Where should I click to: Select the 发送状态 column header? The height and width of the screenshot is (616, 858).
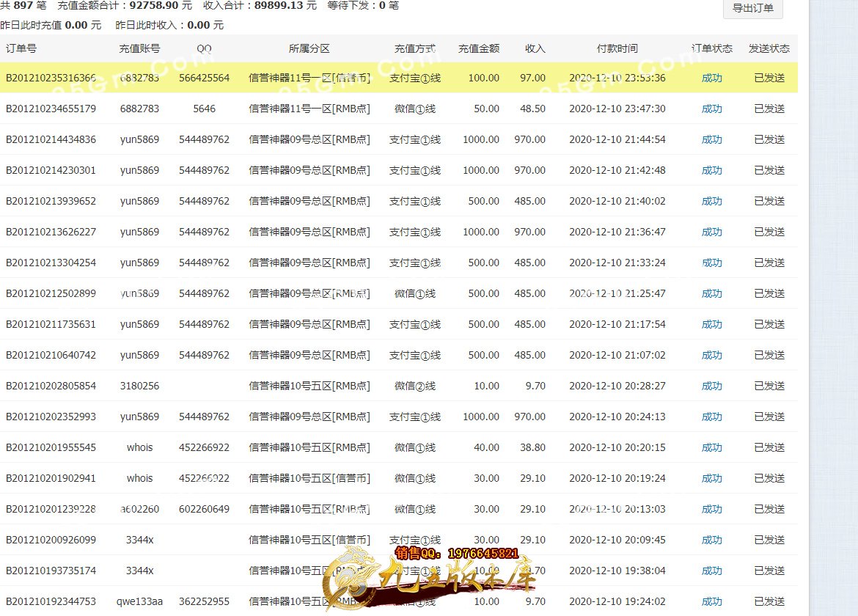(769, 48)
